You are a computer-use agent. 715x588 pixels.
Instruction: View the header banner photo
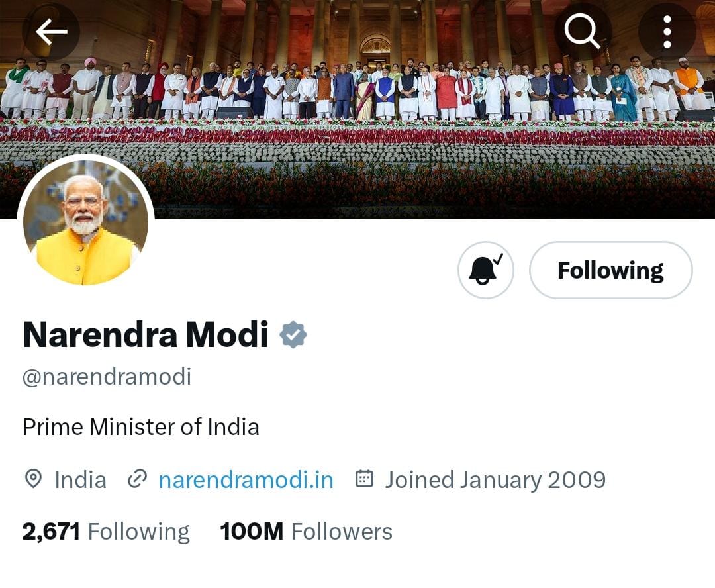click(358, 109)
